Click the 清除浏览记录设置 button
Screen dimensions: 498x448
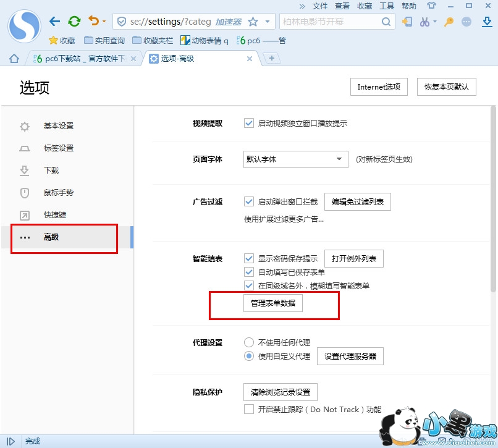click(x=281, y=392)
